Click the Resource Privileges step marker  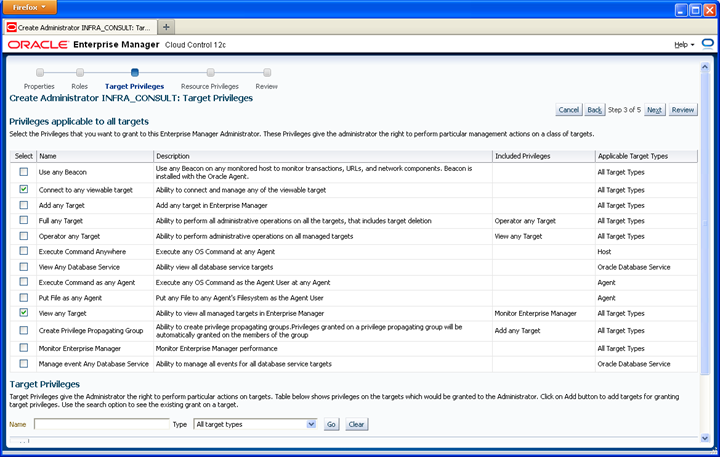coord(210,73)
